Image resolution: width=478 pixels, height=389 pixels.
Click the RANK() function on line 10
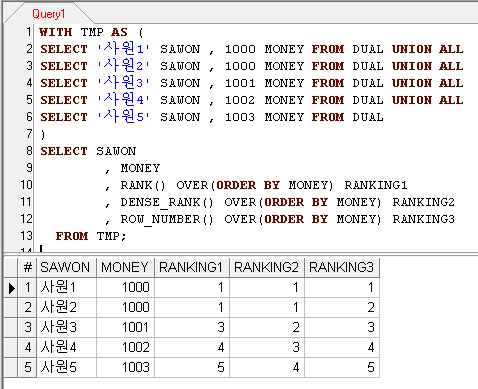coord(143,185)
